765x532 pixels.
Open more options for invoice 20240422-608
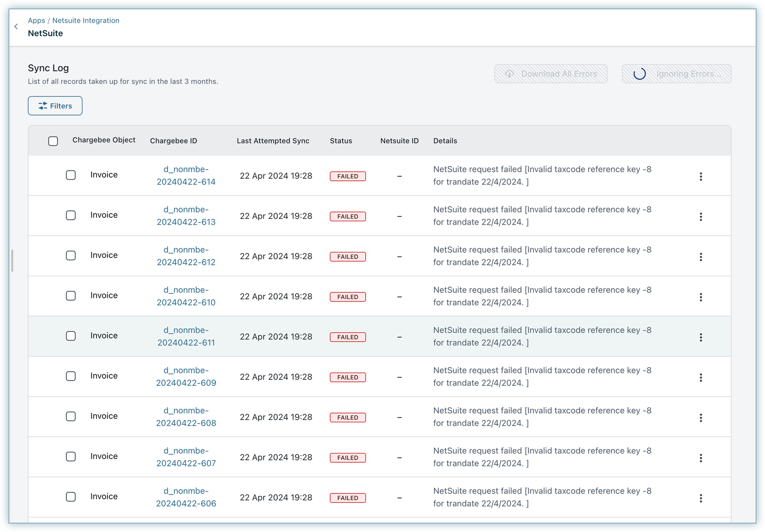(x=700, y=418)
